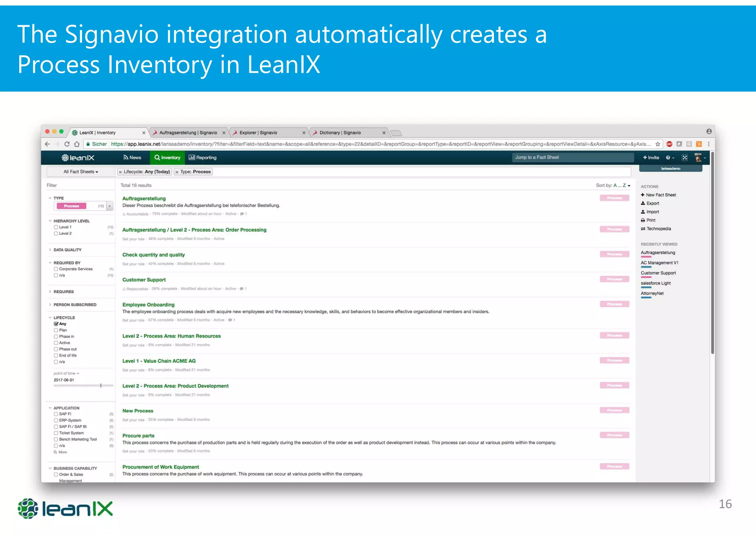This screenshot has width=756, height=535.
Task: Click New Fact Sheet plus action
Action: point(659,195)
